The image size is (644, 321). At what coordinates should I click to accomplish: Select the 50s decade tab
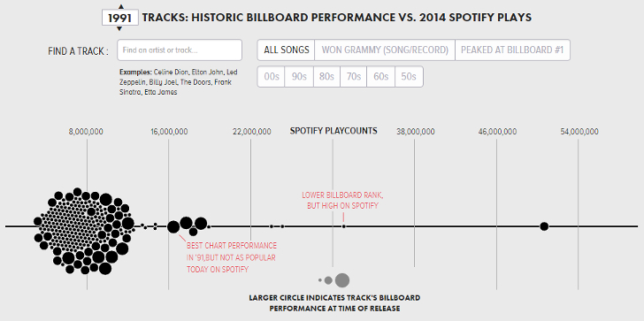(x=409, y=77)
